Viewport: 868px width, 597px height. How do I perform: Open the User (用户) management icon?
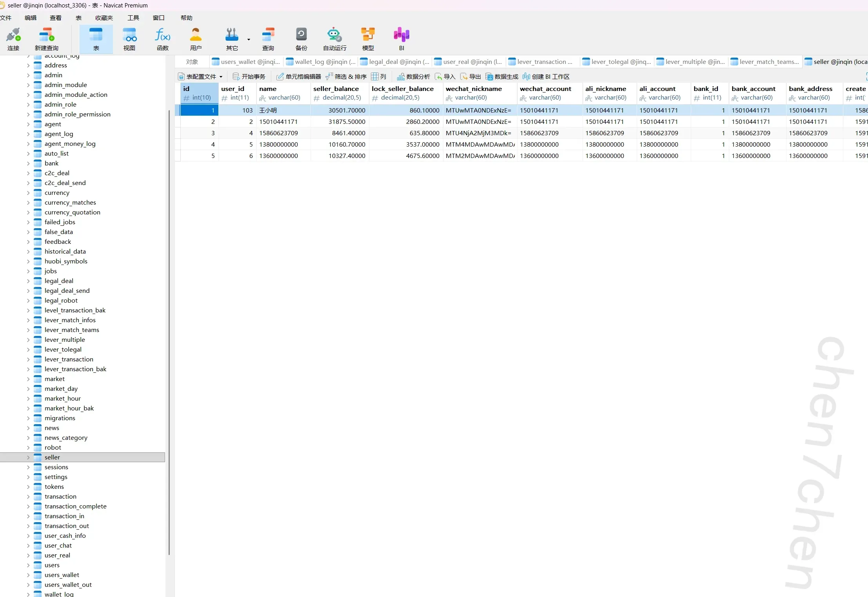pyautogui.click(x=196, y=39)
